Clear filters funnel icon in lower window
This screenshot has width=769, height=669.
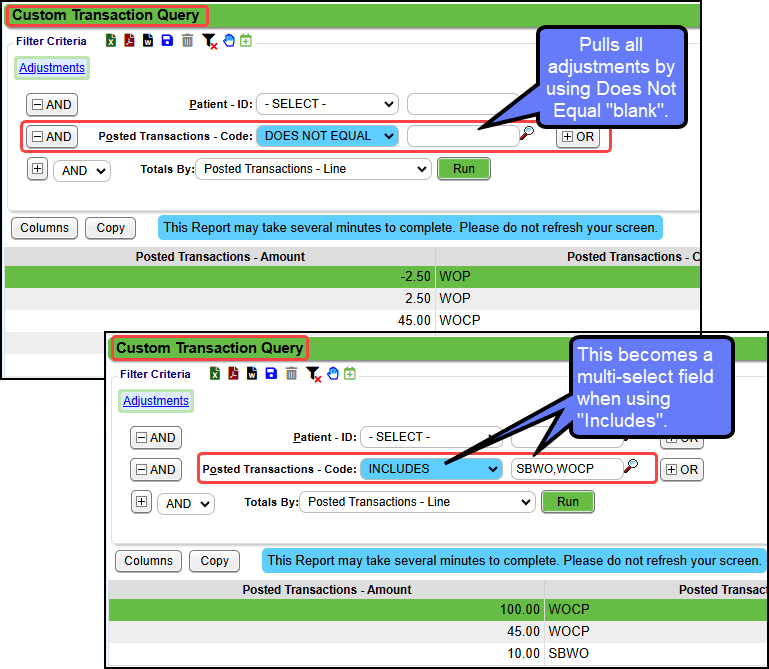313,374
